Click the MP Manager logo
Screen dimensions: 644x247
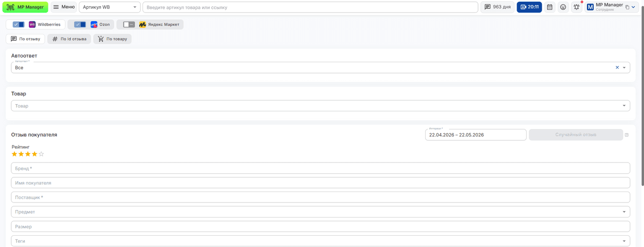(25, 7)
